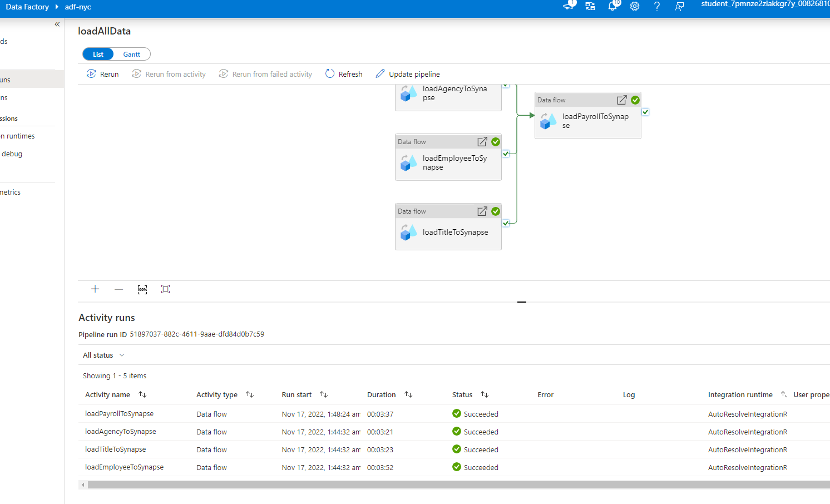The height and width of the screenshot is (504, 830).
Task: Open loadTitleToSynapse data flow details icon
Action: coord(482,211)
